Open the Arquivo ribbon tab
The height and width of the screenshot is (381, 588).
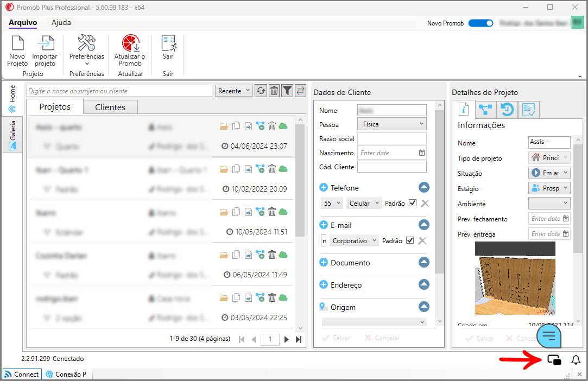(x=23, y=22)
